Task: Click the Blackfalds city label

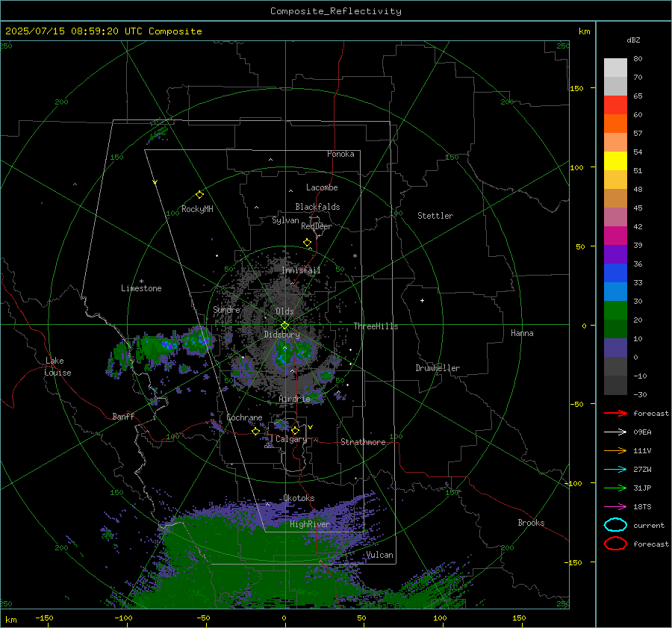Action: (317, 207)
